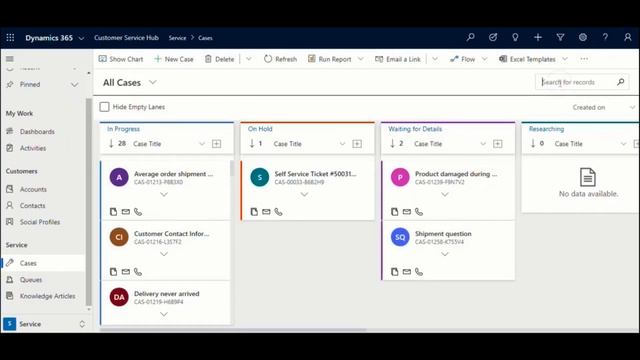The image size is (640, 360).
Task: Open advanced find funnel icon
Action: click(560, 37)
